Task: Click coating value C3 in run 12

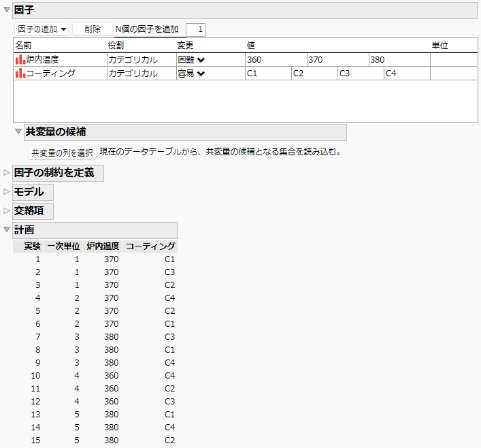Action: pos(169,401)
